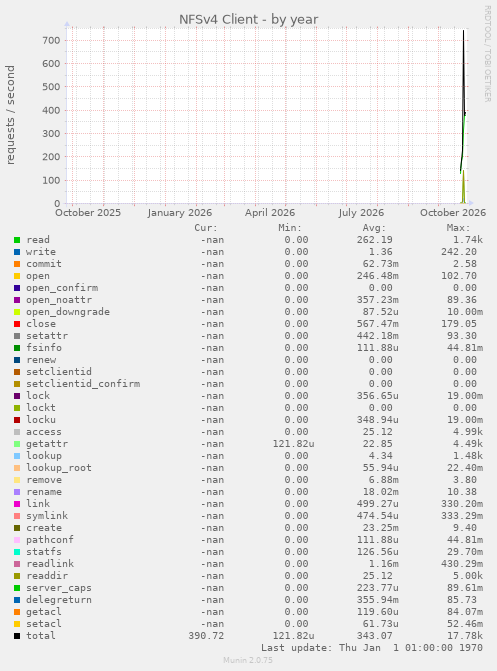Click the close max value 179.05
Viewport: 497px width, 671px height.
point(459,324)
